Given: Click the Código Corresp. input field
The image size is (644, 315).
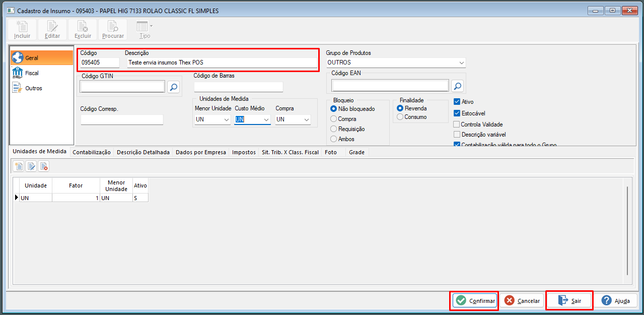Looking at the screenshot, I should click(122, 119).
